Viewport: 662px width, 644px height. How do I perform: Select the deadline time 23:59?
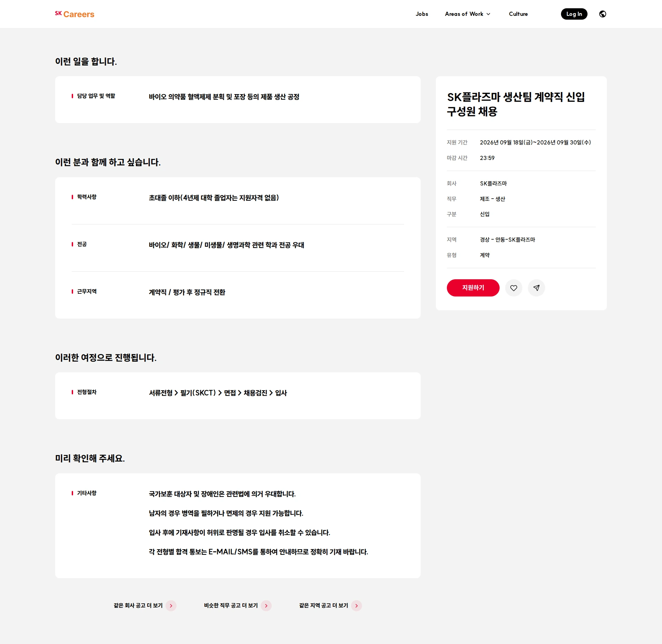pyautogui.click(x=487, y=158)
